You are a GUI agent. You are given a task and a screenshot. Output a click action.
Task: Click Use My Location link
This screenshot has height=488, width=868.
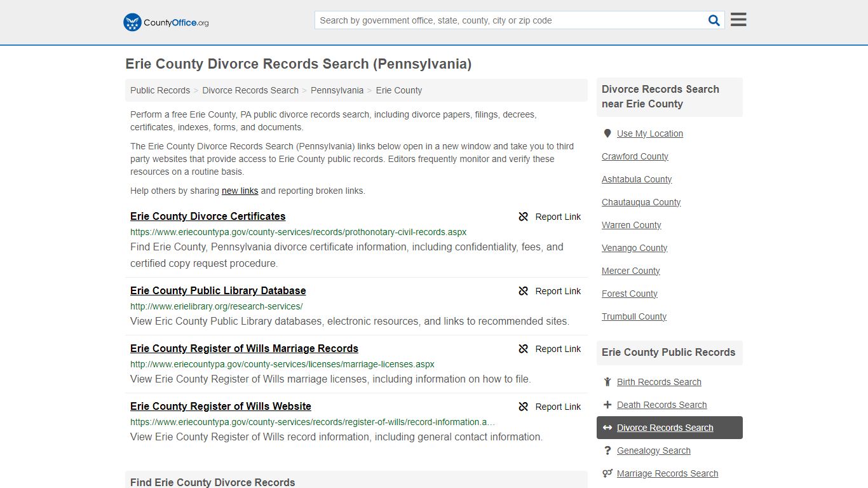pyautogui.click(x=650, y=133)
